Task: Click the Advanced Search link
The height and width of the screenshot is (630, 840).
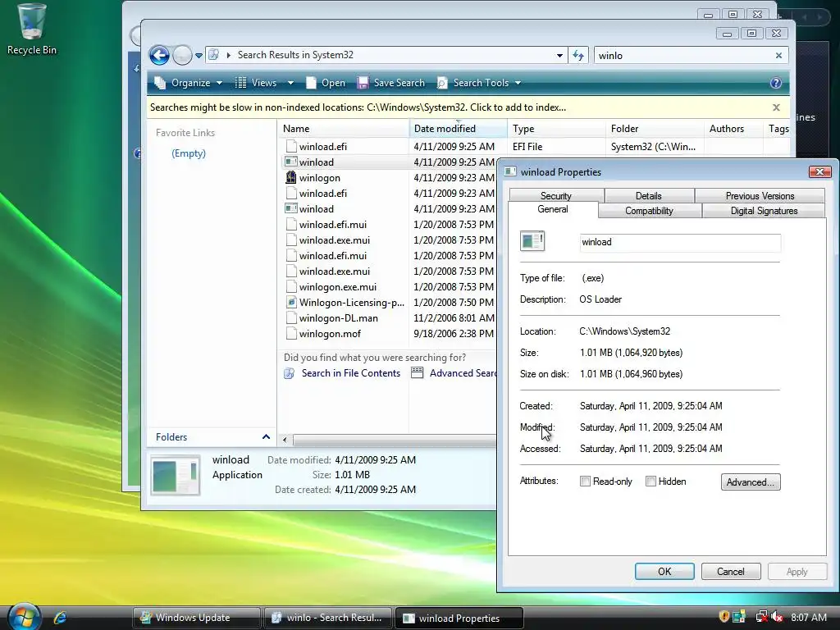Action: 463,373
